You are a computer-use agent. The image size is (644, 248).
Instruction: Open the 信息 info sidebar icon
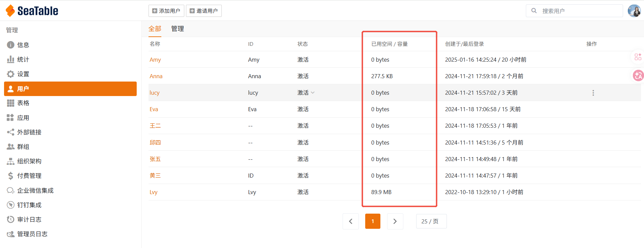10,45
